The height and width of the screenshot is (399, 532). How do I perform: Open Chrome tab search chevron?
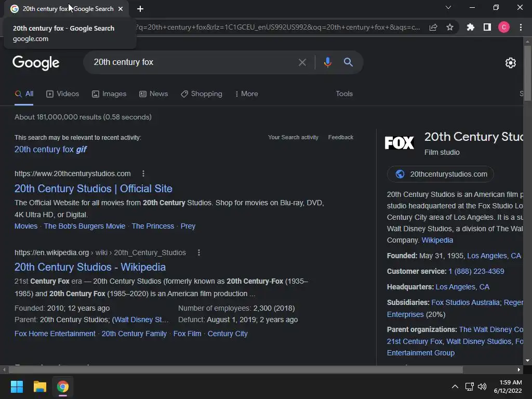[x=448, y=7]
